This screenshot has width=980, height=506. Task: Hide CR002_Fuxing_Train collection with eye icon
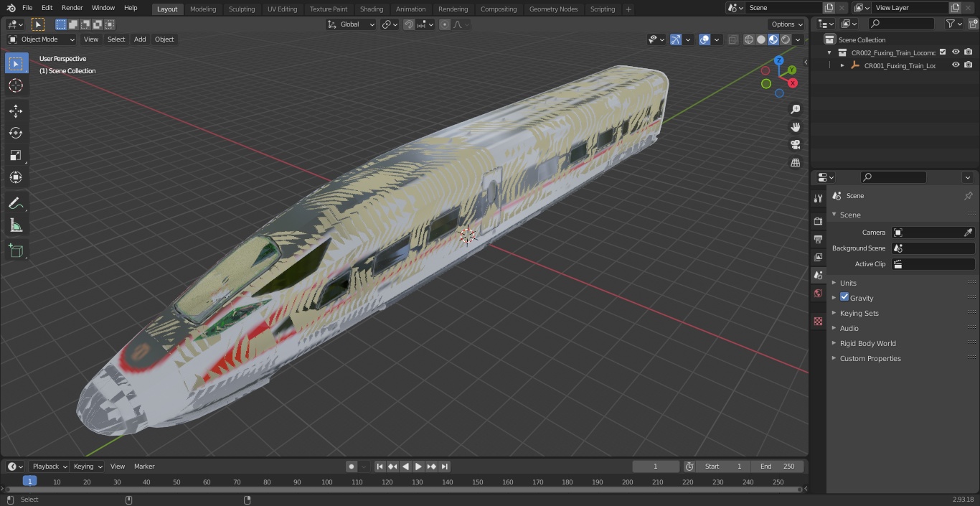[956, 52]
